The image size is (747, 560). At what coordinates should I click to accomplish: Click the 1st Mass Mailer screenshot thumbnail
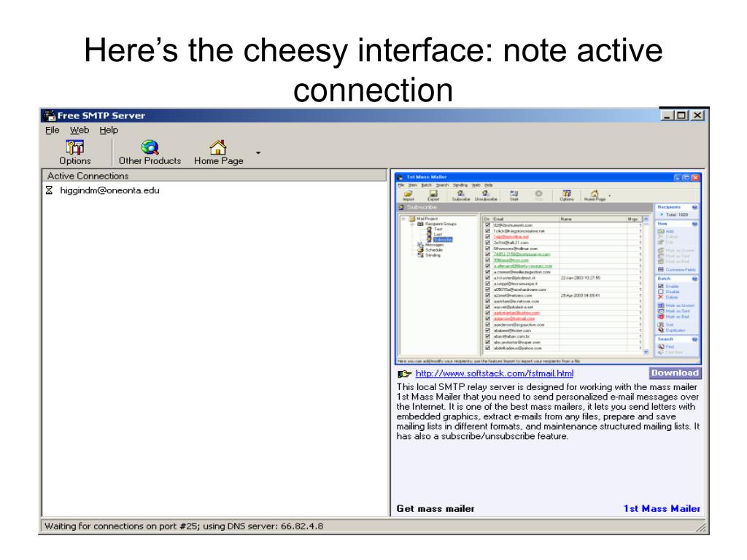548,268
